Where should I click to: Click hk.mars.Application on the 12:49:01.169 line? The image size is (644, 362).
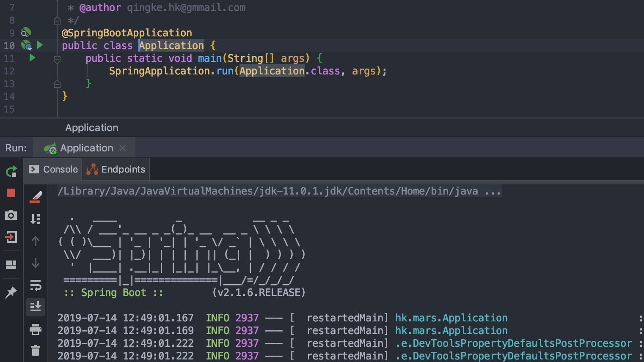click(451, 331)
